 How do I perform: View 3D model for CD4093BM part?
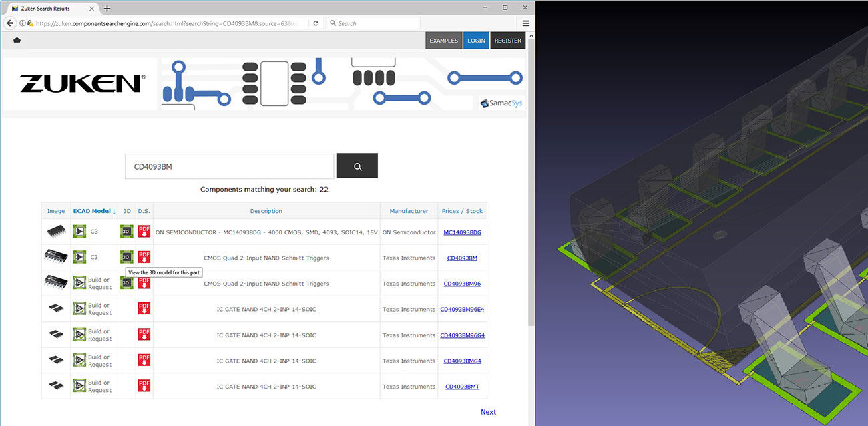click(127, 257)
